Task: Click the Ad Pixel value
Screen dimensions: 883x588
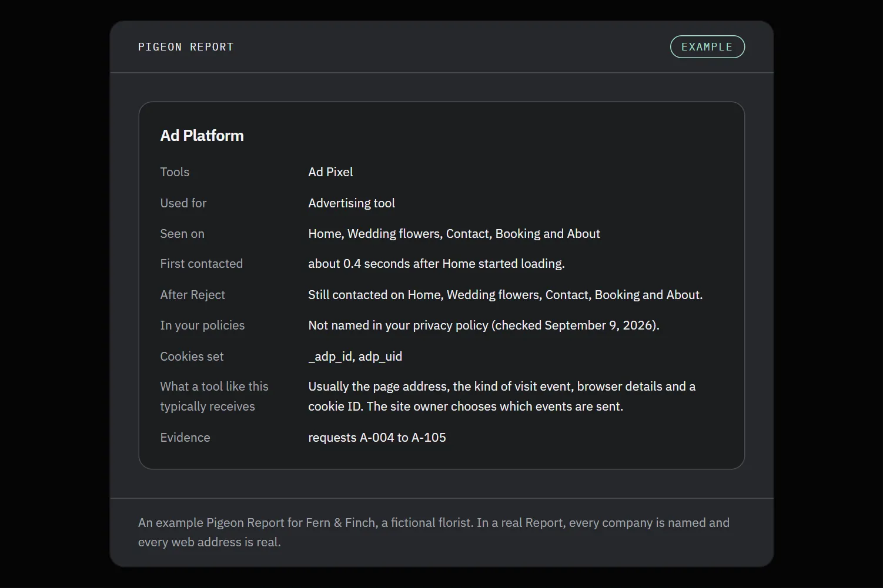Action: tap(330, 172)
